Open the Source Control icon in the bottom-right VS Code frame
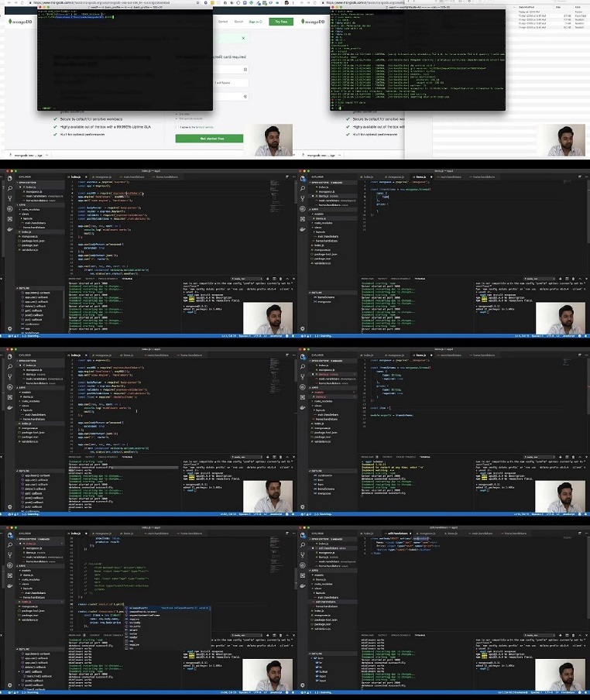The width and height of the screenshot is (590, 700). point(303,555)
